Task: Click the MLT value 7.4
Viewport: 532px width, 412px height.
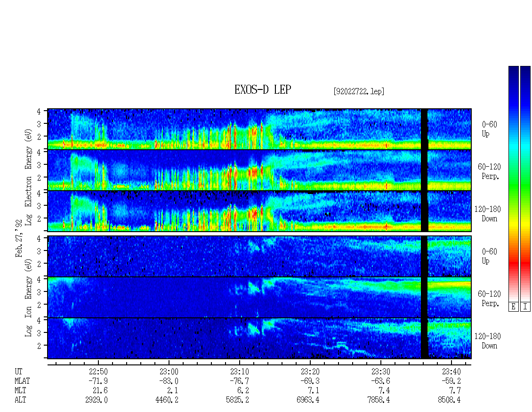Action: point(385,390)
